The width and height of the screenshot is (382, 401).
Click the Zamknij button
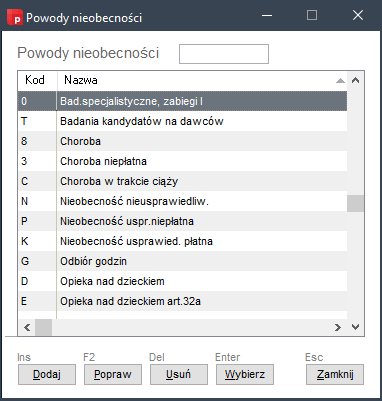coord(335,374)
